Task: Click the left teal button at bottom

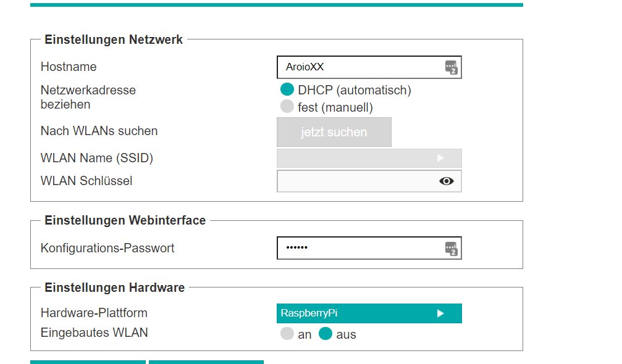Action: [x=88, y=362]
